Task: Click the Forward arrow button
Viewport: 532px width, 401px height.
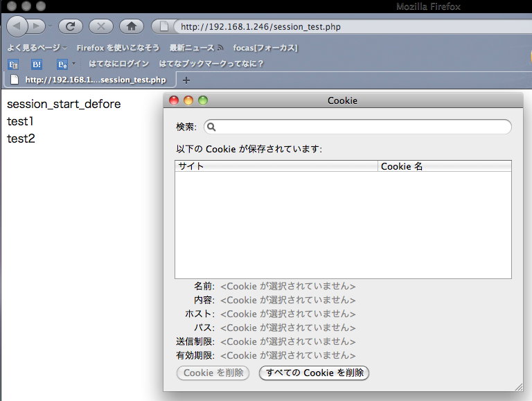Action: click(37, 26)
